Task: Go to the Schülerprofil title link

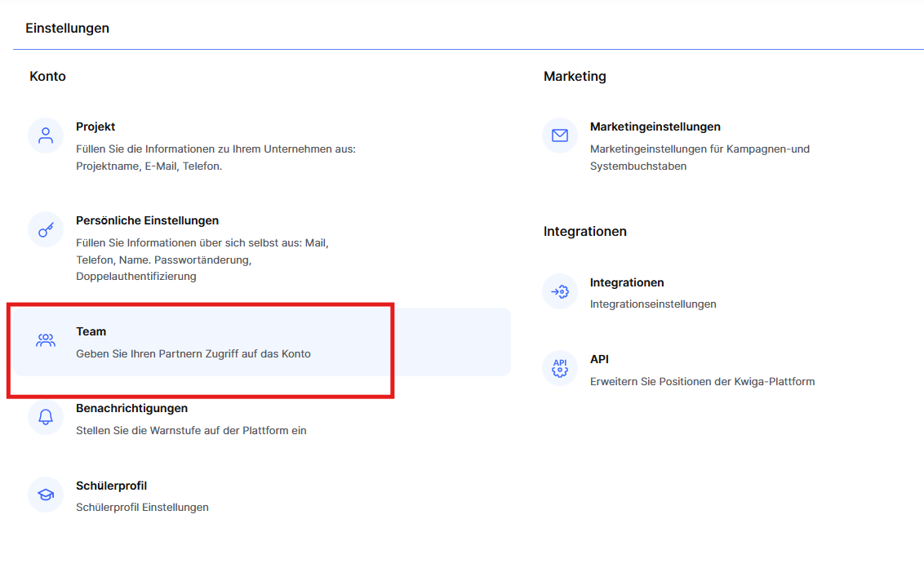Action: pyautogui.click(x=111, y=486)
